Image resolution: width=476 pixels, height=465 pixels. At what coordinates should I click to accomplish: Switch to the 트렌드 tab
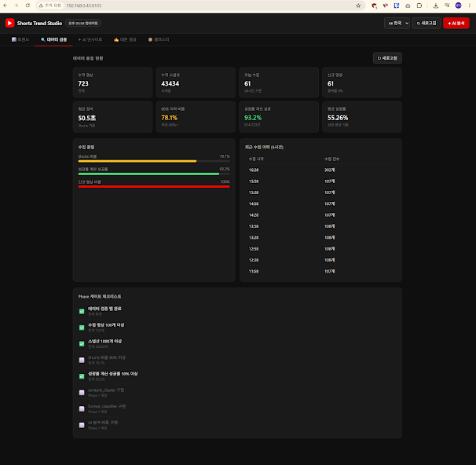pos(20,39)
